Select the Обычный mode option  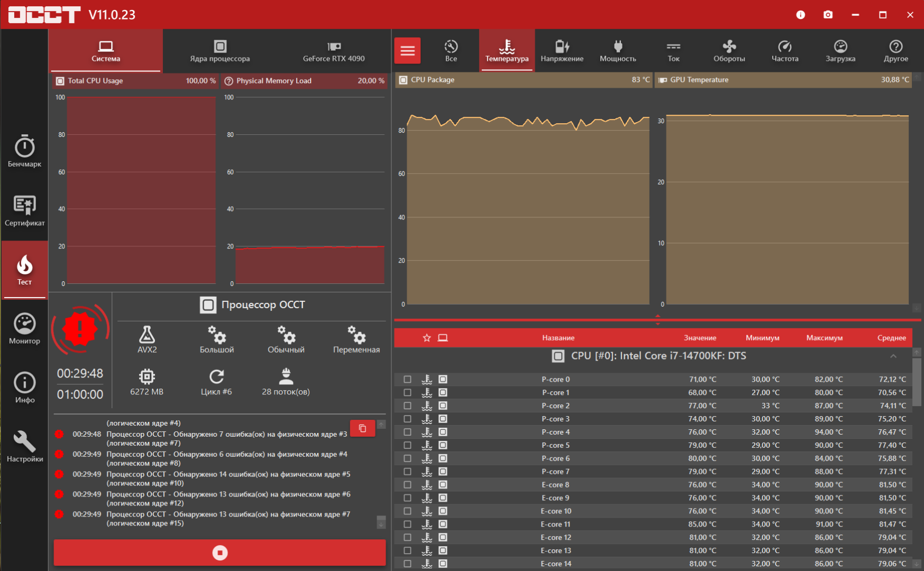[286, 339]
